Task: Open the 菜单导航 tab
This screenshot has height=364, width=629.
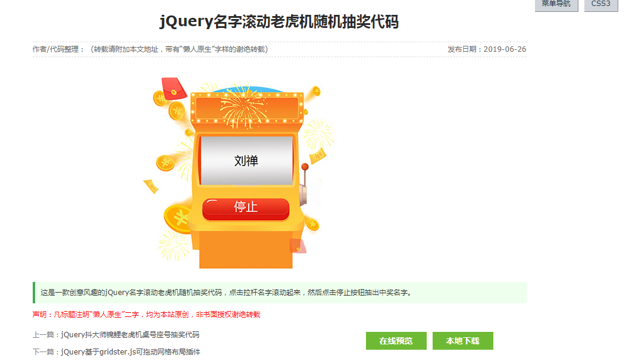Action: pos(556,5)
